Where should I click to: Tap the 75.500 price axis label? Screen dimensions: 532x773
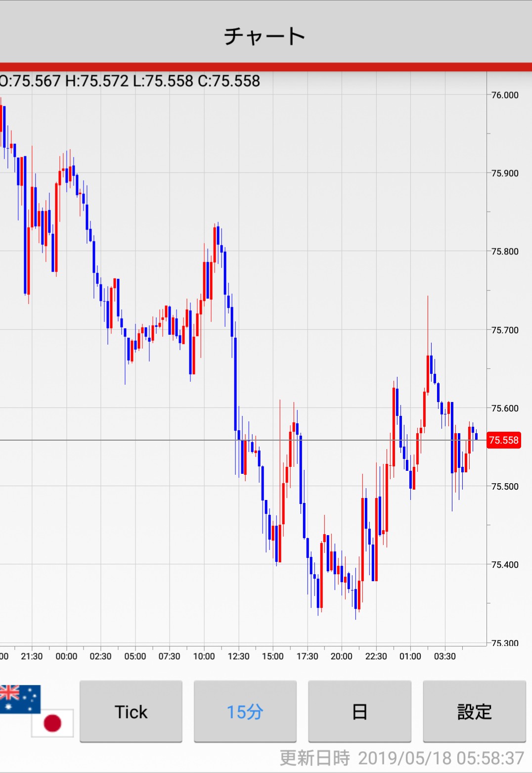tap(505, 486)
